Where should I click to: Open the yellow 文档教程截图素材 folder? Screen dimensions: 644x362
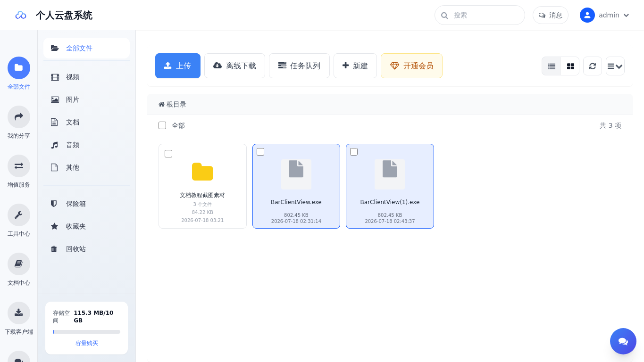[x=202, y=172]
